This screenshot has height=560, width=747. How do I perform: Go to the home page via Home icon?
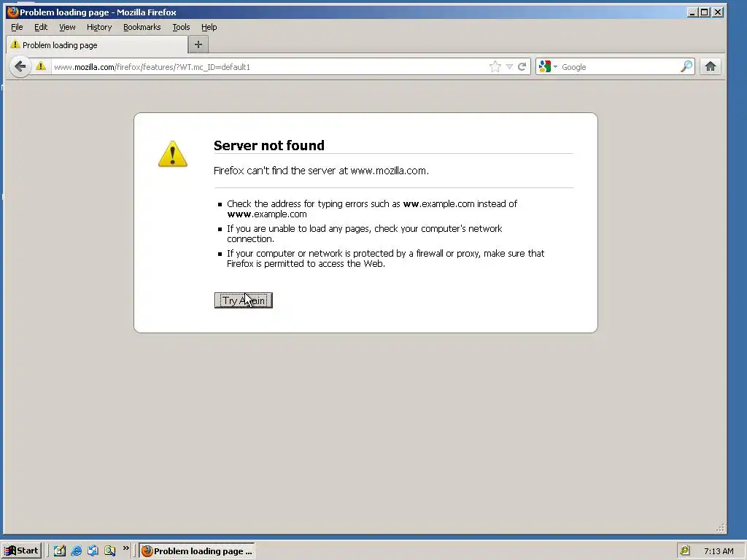point(711,66)
